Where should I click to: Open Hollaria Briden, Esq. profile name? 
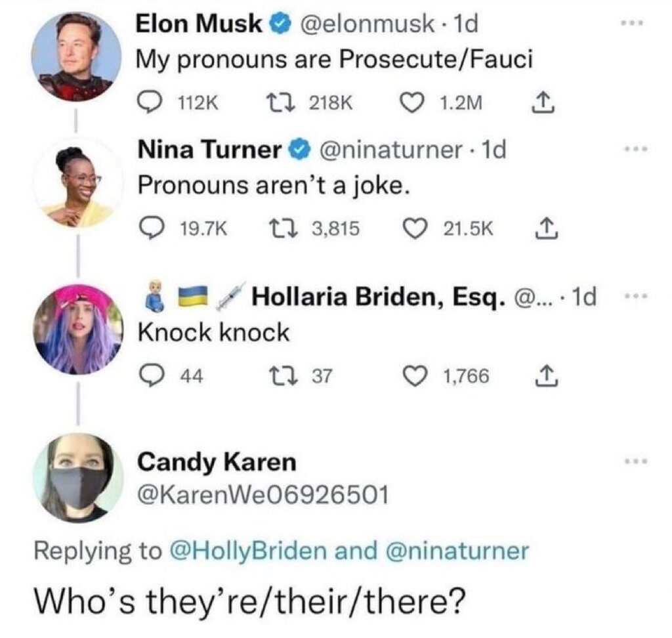point(376,296)
